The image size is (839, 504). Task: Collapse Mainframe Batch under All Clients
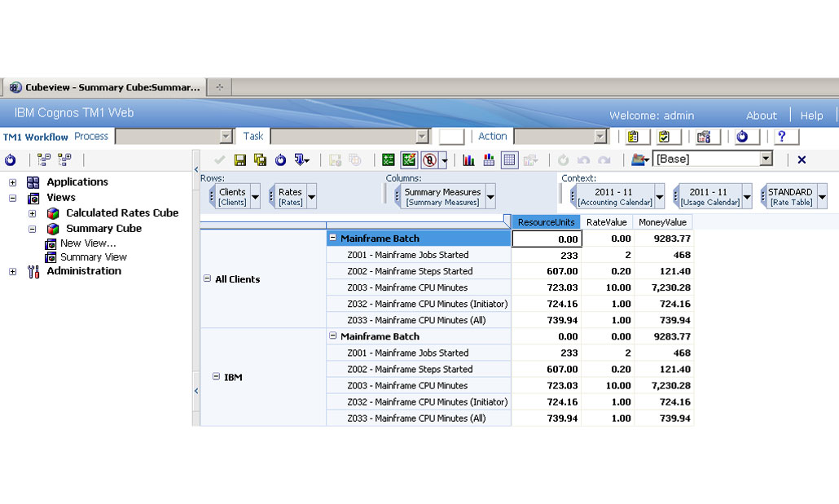point(333,238)
